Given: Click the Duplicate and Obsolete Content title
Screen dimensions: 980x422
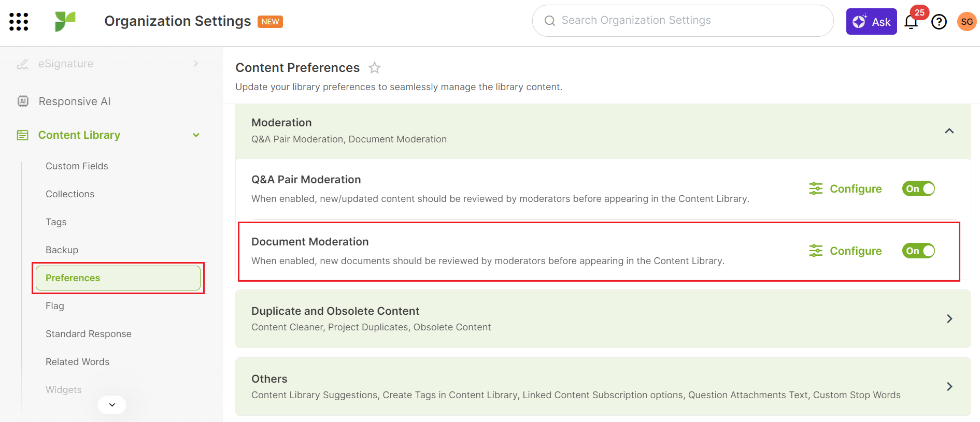Looking at the screenshot, I should point(335,311).
